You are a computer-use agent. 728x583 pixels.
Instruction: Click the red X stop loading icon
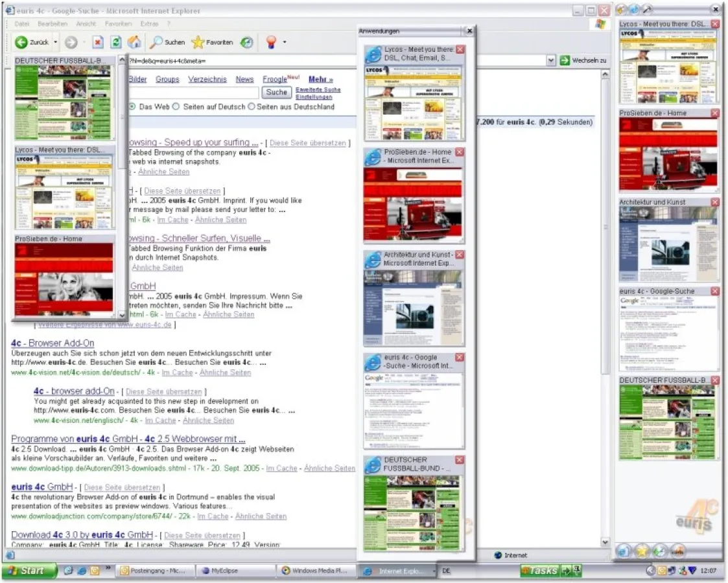[98, 42]
